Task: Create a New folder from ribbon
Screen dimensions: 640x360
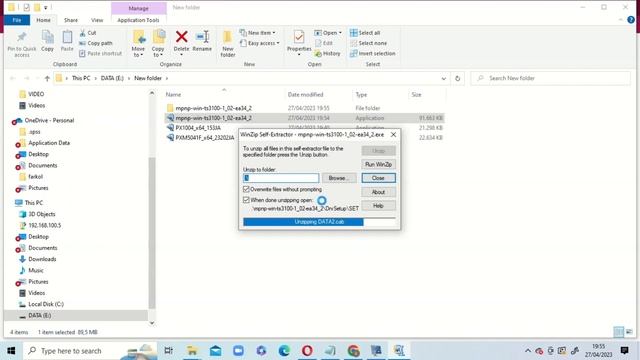Action: (x=227, y=44)
